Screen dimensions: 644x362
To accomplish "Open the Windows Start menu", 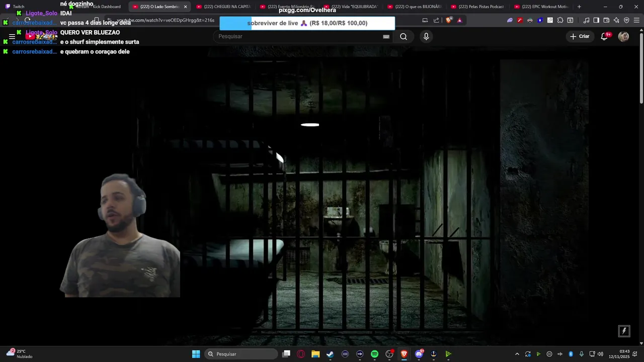I will coord(196,354).
